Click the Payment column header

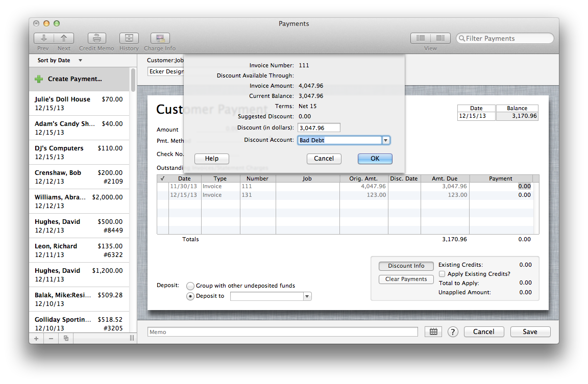pyautogui.click(x=501, y=178)
